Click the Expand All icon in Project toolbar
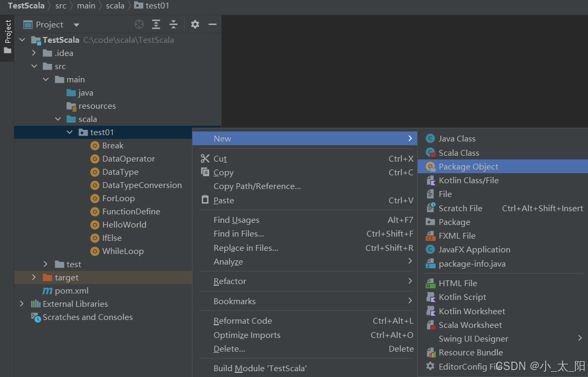 point(156,24)
